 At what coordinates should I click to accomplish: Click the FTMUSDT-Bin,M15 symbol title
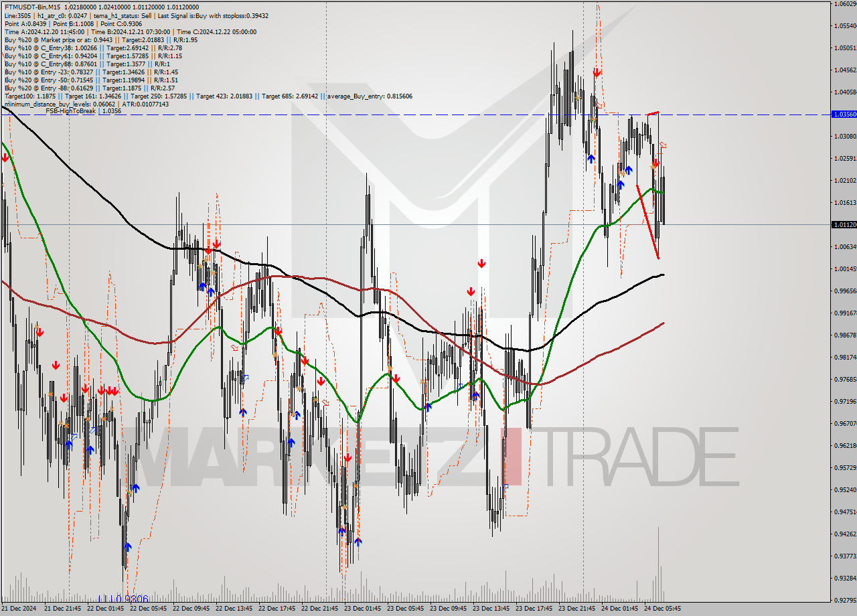(32, 7)
